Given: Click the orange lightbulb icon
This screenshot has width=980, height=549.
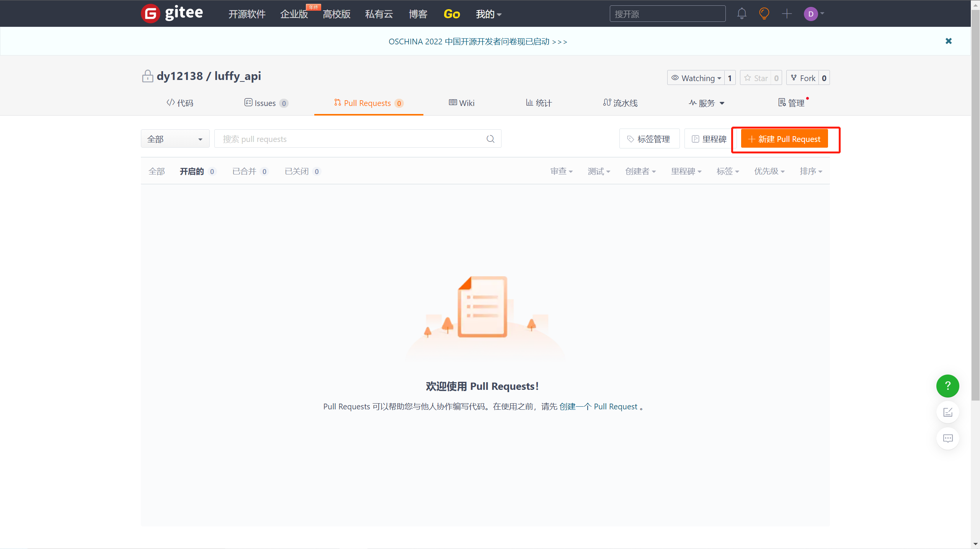Looking at the screenshot, I should click(764, 14).
